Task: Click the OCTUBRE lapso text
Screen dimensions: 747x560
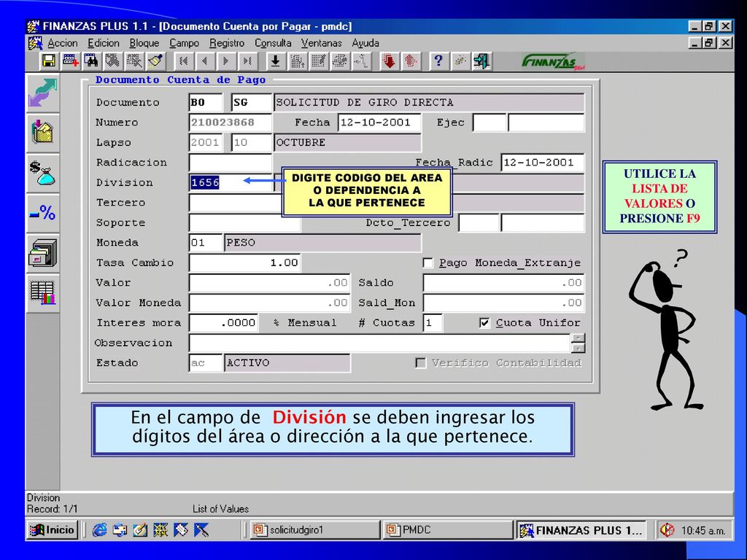Action: 301,142
